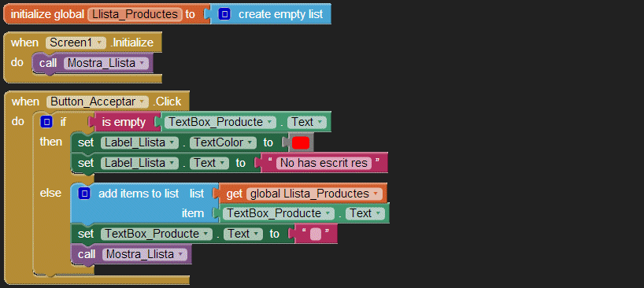The width and height of the screenshot is (644, 288).
Task: Click the red color swatch block
Action: [301, 142]
